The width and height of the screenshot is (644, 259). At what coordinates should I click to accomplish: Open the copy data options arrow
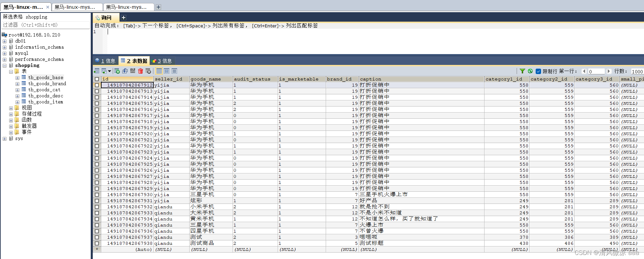[x=109, y=71]
